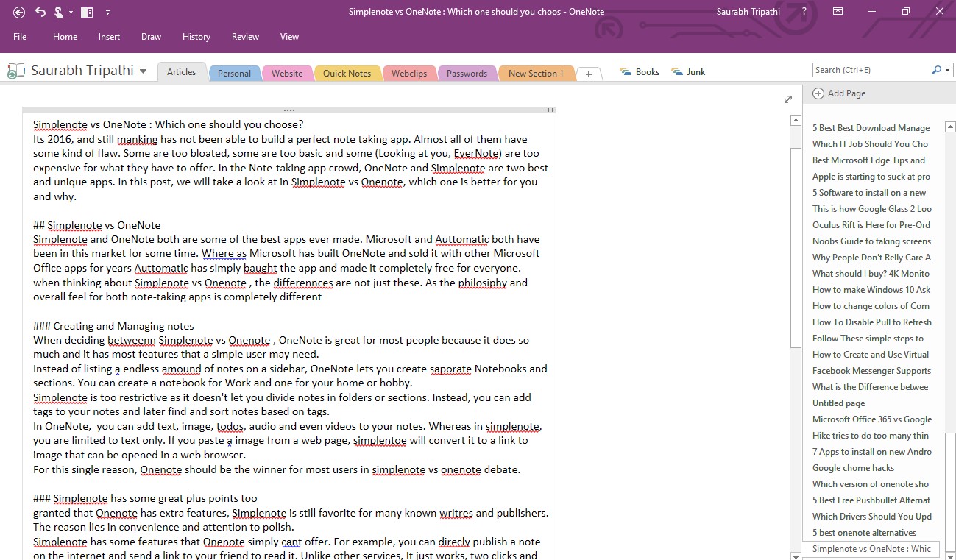956x560 pixels.
Task: Click the note container top handle dots
Action: (288, 110)
